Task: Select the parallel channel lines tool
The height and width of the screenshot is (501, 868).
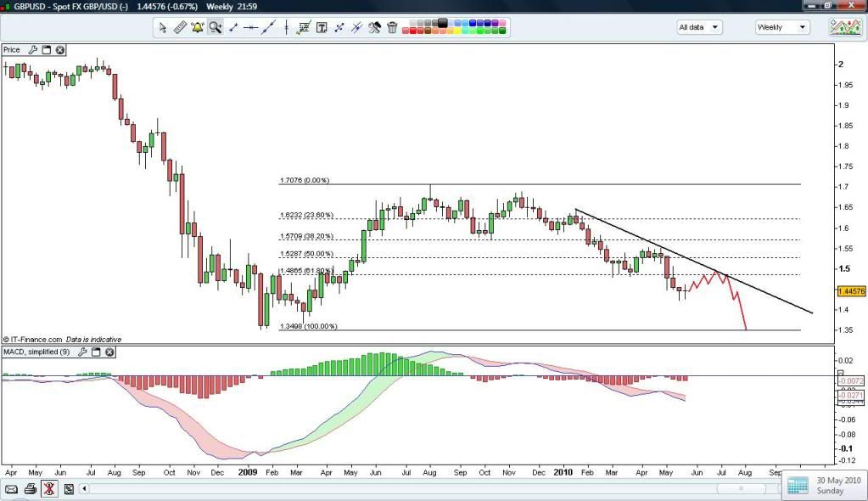Action: pos(356,27)
